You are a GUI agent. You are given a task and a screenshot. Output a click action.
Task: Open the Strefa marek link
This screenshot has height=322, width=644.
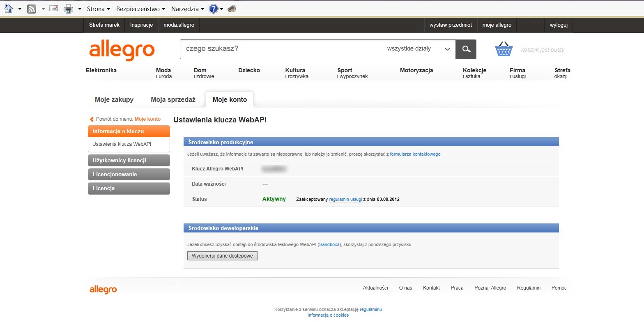[x=104, y=25]
